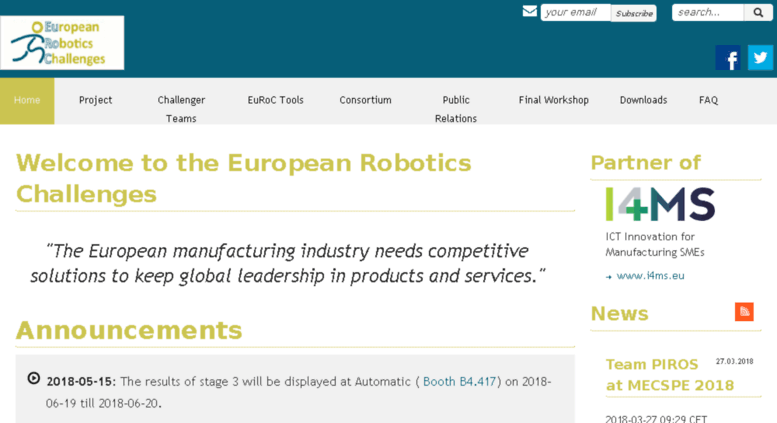Image resolution: width=777 pixels, height=423 pixels.
Task: Click the European Robotics Challenges logo
Action: tap(62, 43)
